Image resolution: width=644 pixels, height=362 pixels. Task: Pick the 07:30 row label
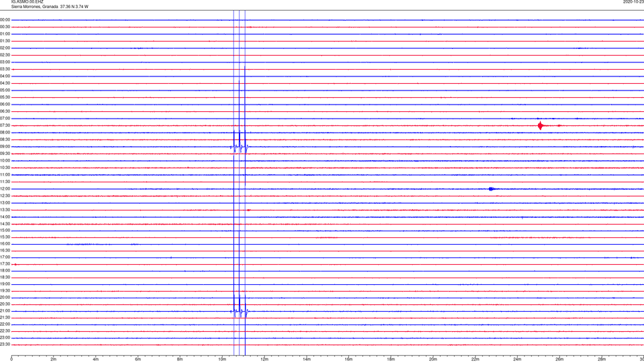click(5, 125)
